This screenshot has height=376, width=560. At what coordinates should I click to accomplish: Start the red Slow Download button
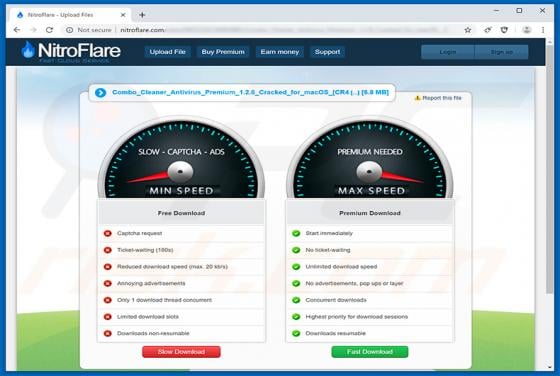181,352
